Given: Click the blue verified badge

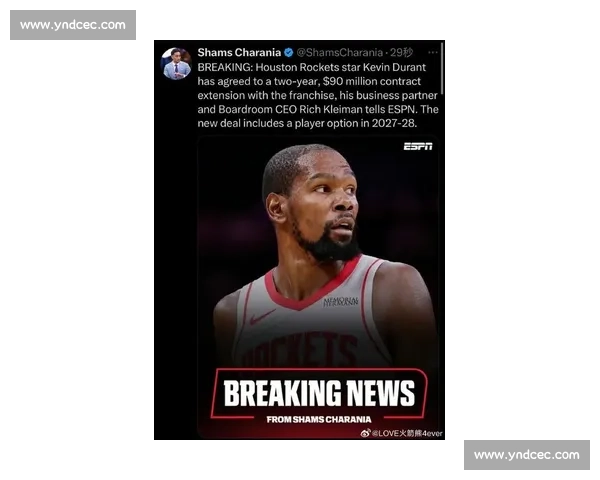Looking at the screenshot, I should 288,52.
